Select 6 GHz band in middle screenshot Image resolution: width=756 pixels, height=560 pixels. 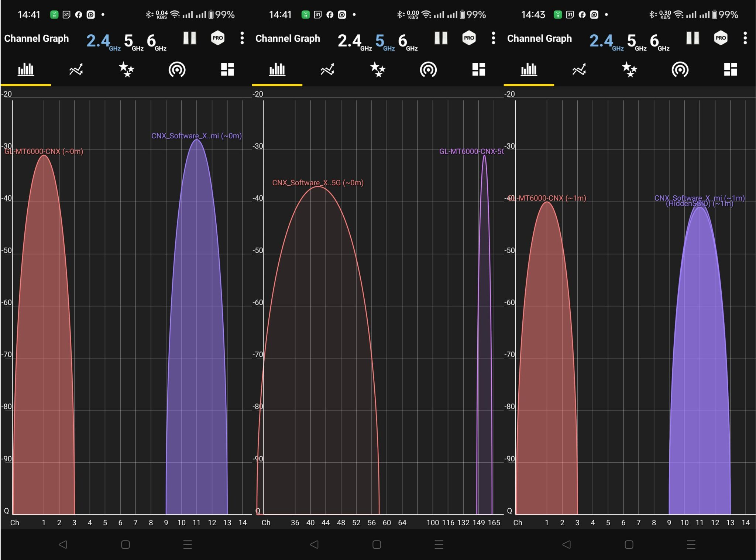click(408, 41)
